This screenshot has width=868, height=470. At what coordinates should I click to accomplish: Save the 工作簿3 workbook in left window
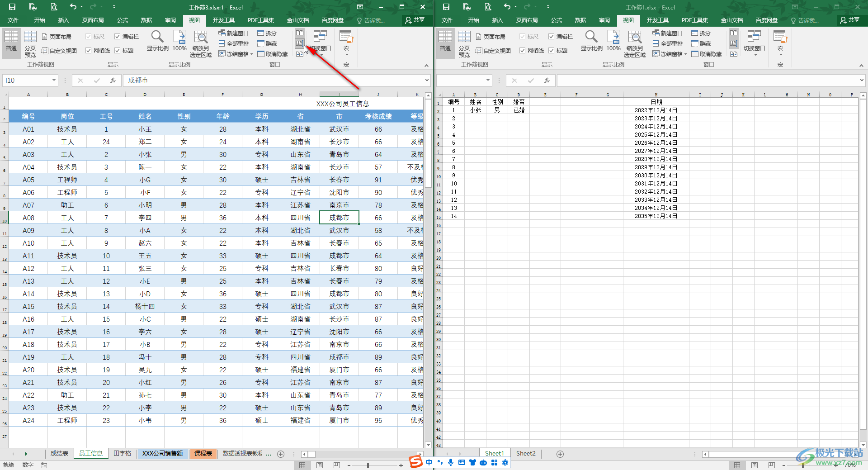tap(12, 7)
